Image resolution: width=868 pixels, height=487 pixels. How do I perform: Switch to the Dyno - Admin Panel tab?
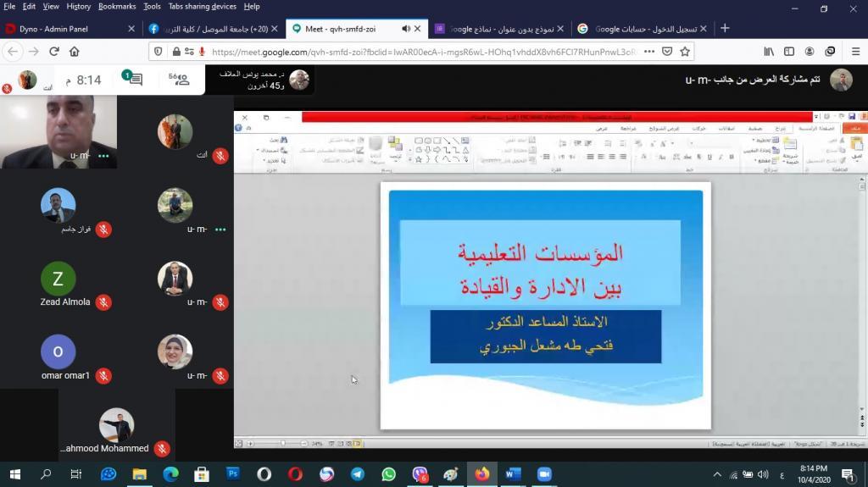tap(65, 29)
